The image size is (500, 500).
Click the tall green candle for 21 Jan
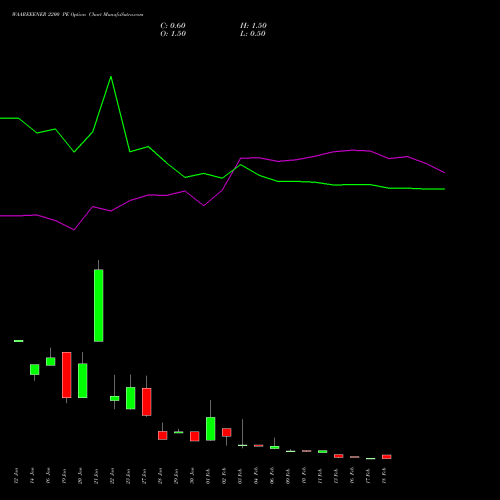tap(99, 305)
